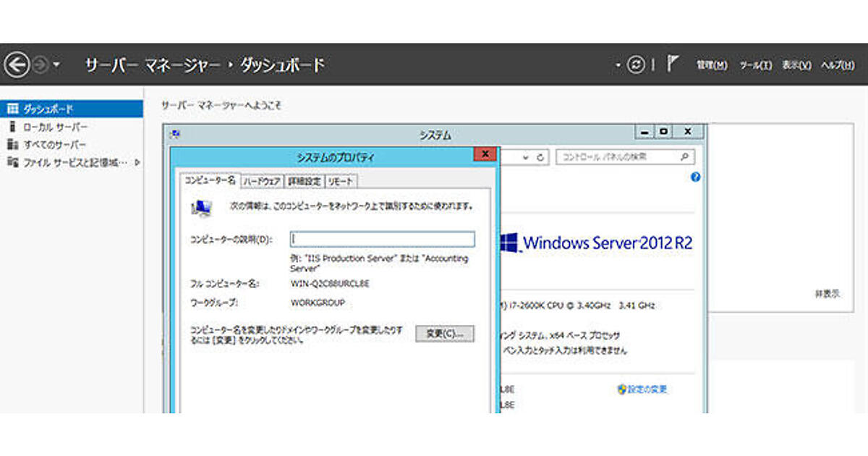
Task: Click the 設定の変更 link
Action: click(647, 389)
